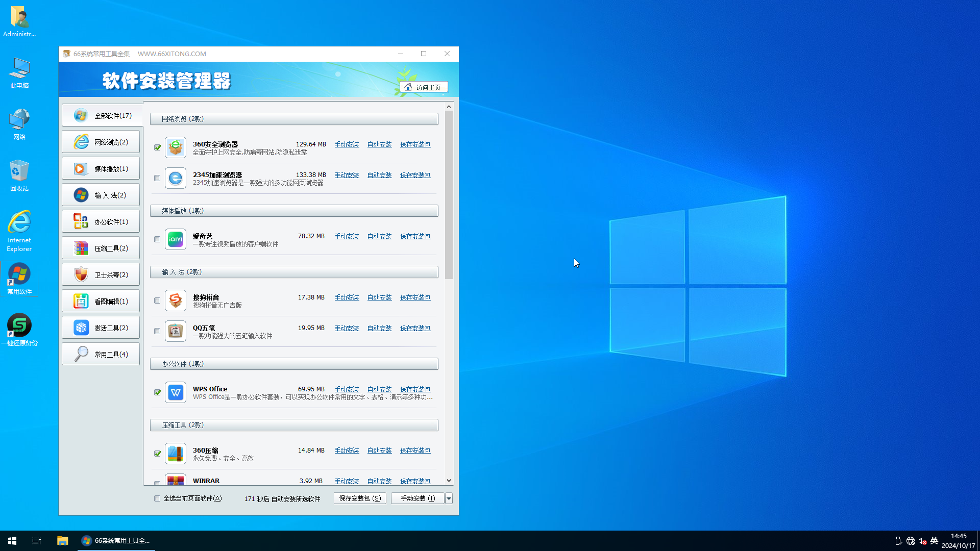Switch to the 卫士杀毒(2) category
The height and width of the screenshot is (551, 980).
[101, 275]
